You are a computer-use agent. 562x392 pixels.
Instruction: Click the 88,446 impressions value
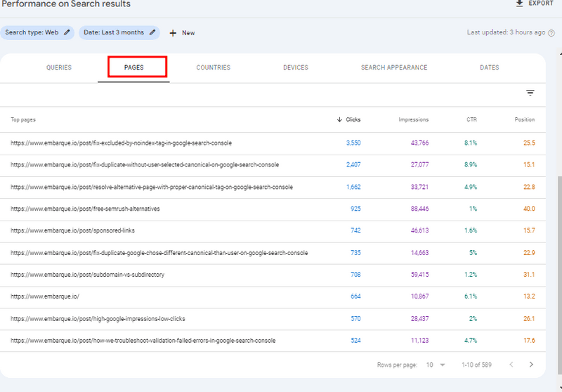coord(419,209)
